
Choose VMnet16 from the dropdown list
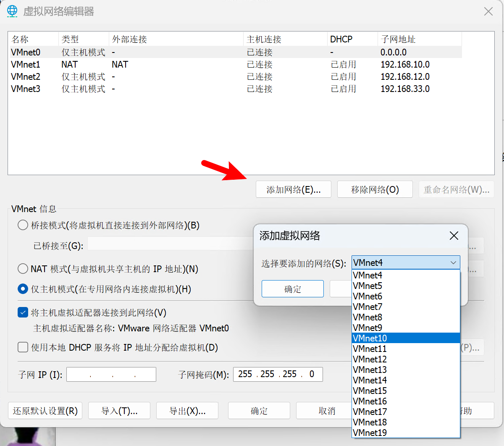coord(406,401)
